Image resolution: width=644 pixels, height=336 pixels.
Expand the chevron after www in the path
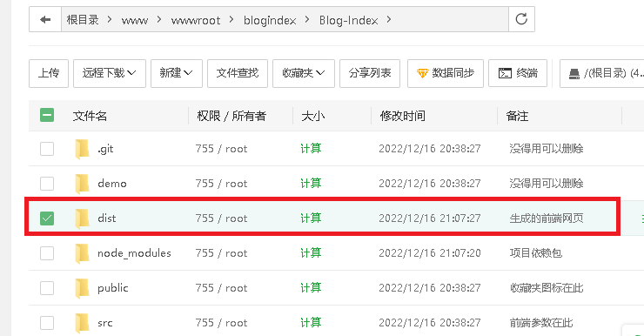[x=159, y=19]
